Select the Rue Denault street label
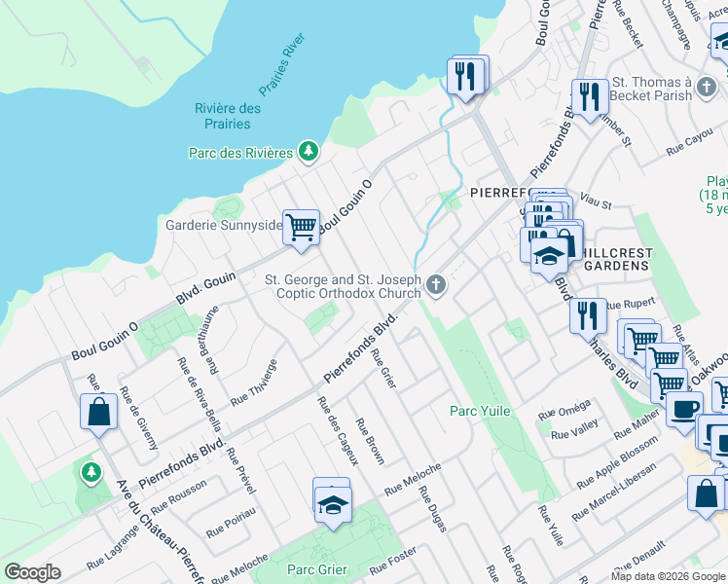 coord(640,557)
